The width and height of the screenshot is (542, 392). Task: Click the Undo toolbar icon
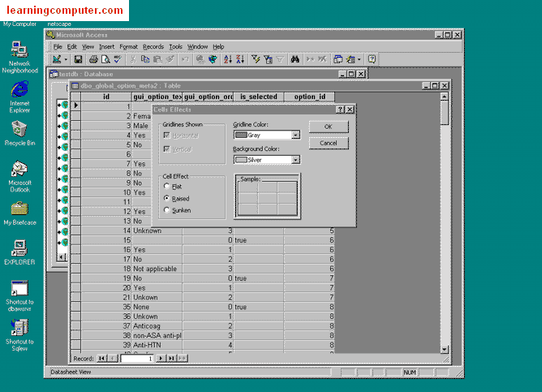tap(185, 59)
